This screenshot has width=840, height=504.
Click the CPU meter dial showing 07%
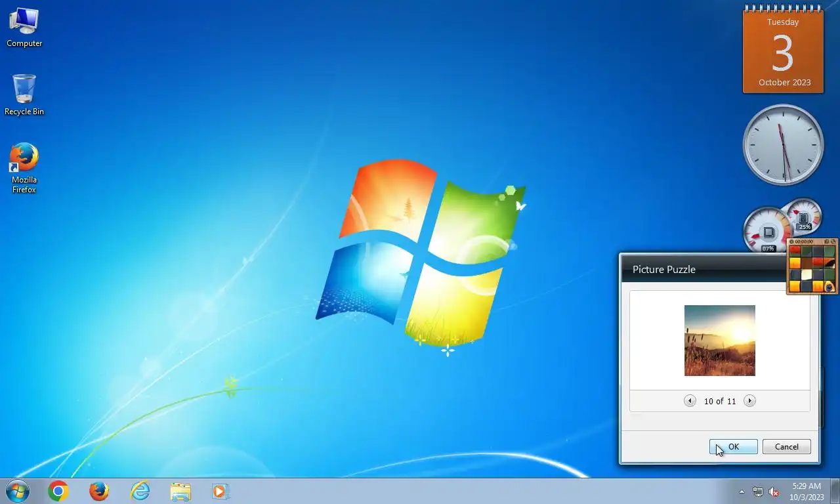(766, 231)
